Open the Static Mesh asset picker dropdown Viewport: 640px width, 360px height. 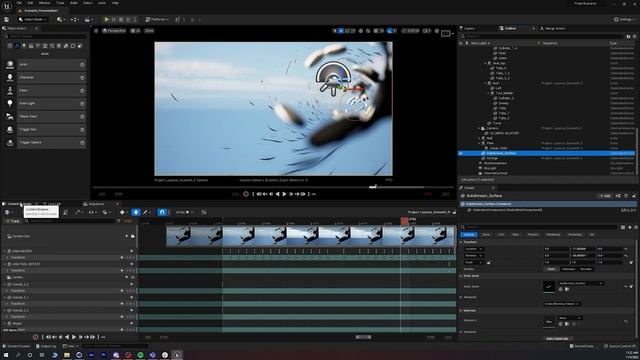(580, 283)
